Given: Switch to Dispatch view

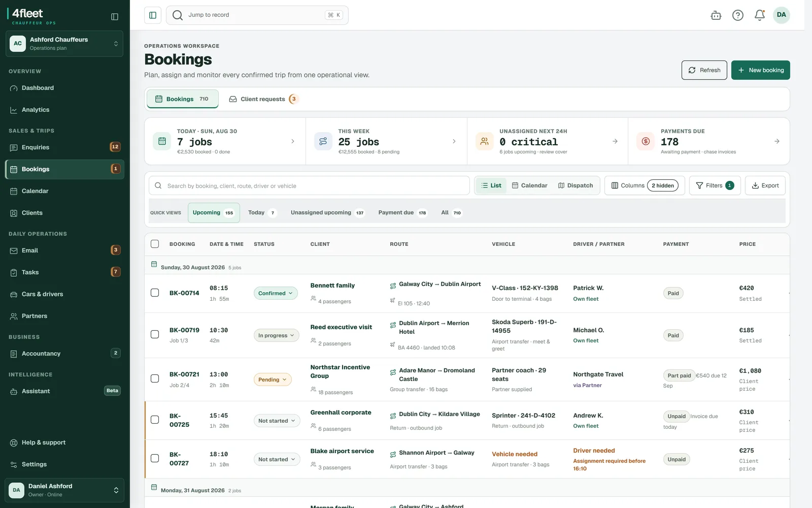Looking at the screenshot, I should click(576, 185).
